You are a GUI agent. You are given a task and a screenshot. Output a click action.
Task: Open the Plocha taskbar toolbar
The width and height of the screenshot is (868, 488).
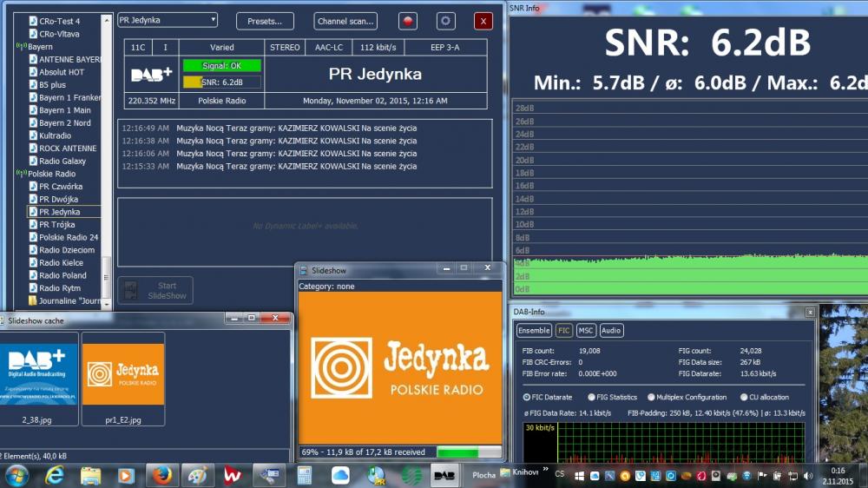[483, 475]
